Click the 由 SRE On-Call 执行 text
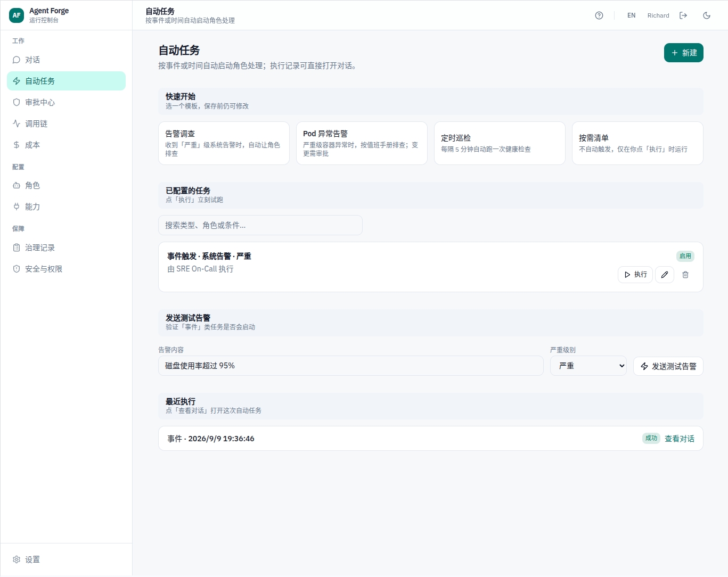Screen dimensions: 728x577 pos(200,269)
